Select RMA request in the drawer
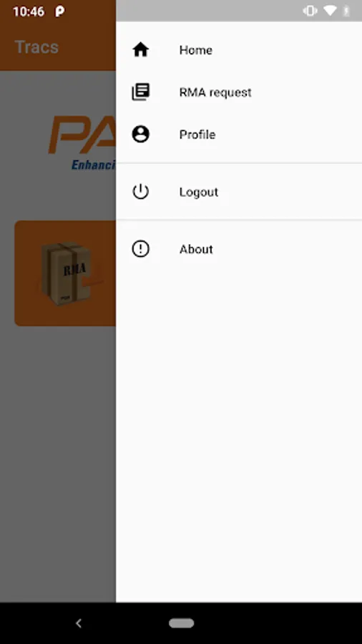This screenshot has height=644, width=362. click(x=239, y=92)
